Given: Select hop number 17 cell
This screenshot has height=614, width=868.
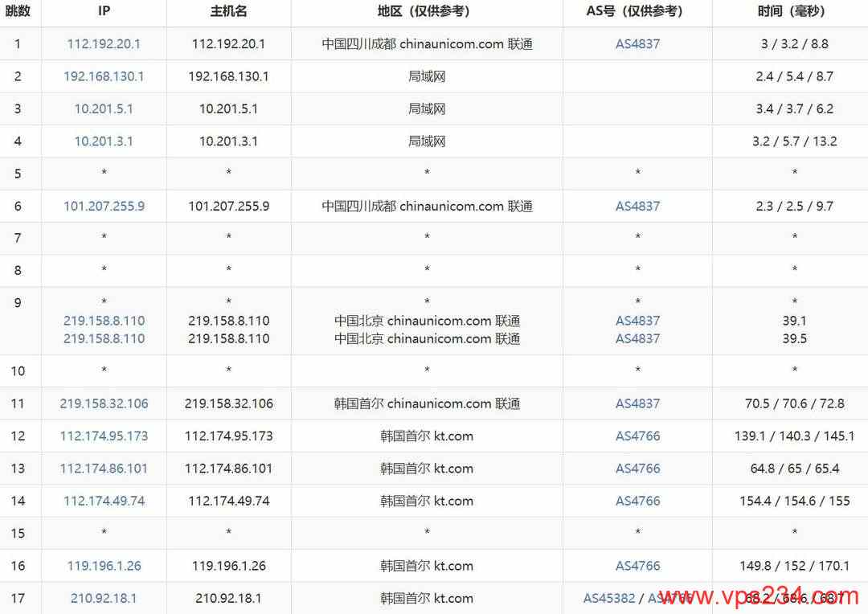Looking at the screenshot, I should pyautogui.click(x=18, y=598).
